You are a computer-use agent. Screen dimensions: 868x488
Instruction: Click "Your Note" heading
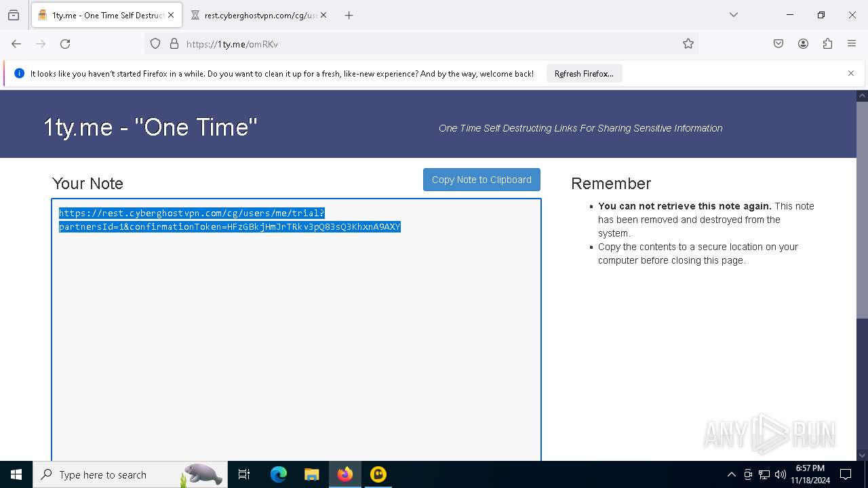(x=87, y=184)
